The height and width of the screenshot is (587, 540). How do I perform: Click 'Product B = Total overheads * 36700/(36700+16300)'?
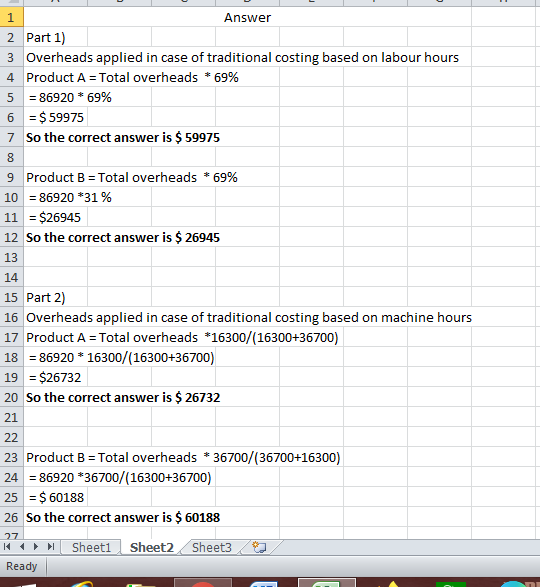point(183,457)
